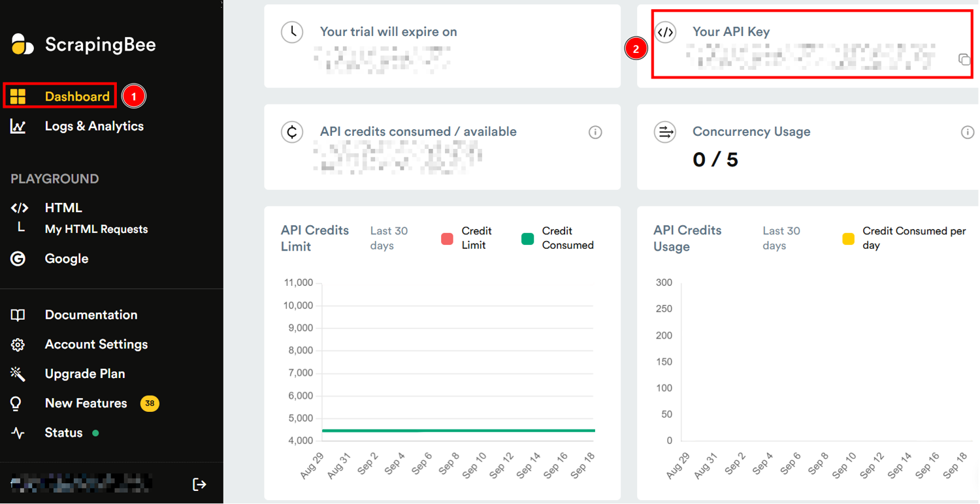Toggle the Credit Consumed legend swatch
The image size is (980, 504).
click(527, 239)
